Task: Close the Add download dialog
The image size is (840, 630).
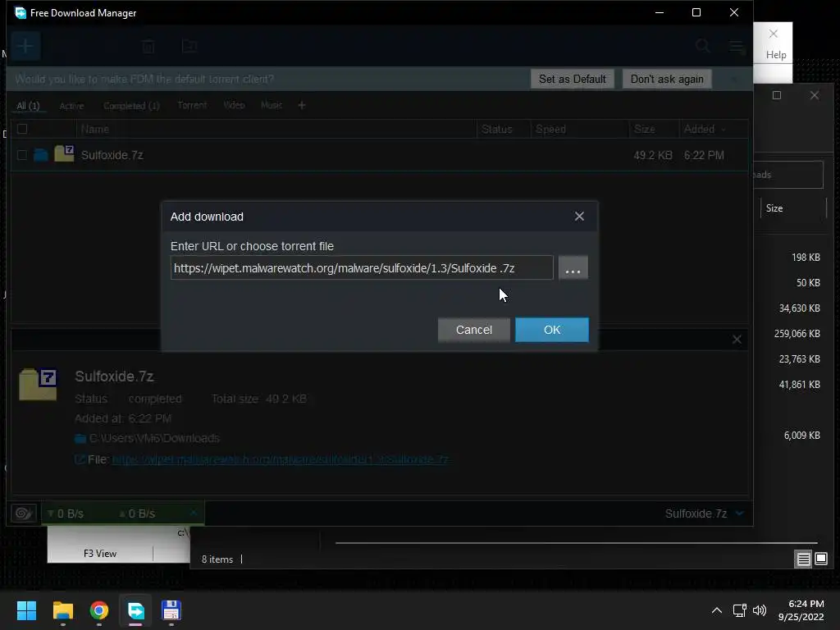Action: [x=579, y=217]
